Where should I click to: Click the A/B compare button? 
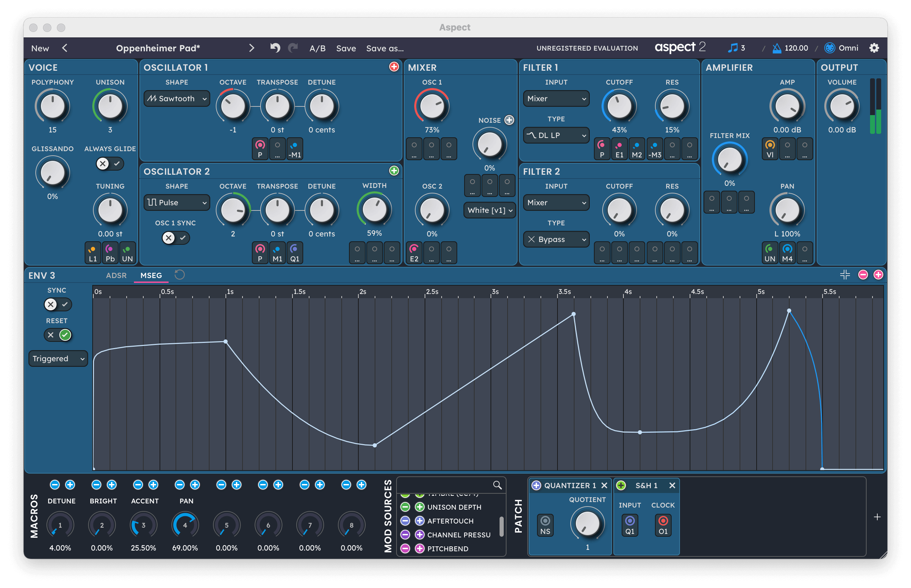click(x=317, y=48)
